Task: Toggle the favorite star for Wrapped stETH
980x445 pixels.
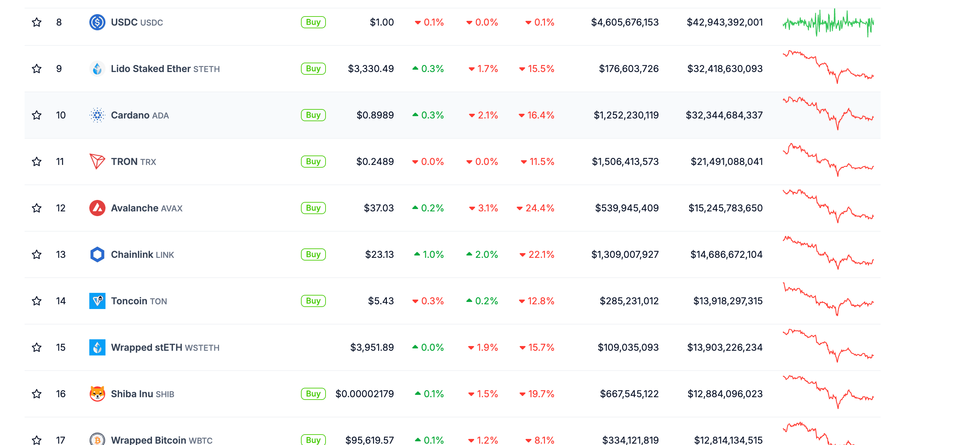Action: pos(36,347)
